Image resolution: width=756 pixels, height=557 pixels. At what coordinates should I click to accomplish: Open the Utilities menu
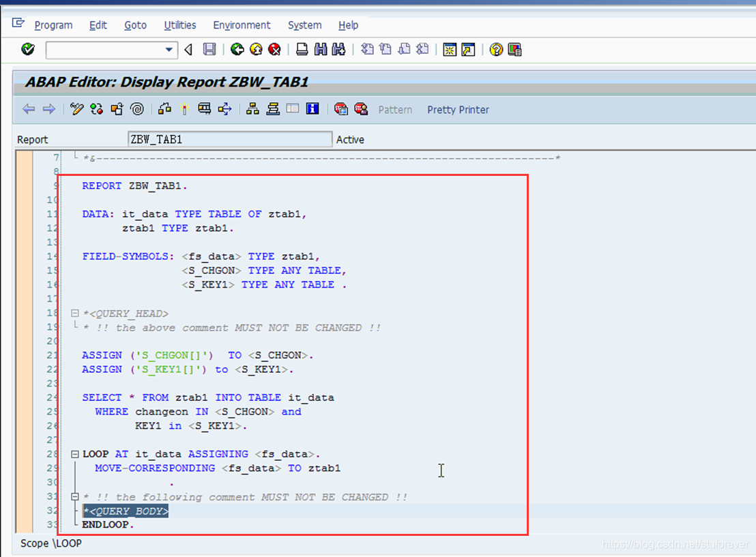[180, 25]
